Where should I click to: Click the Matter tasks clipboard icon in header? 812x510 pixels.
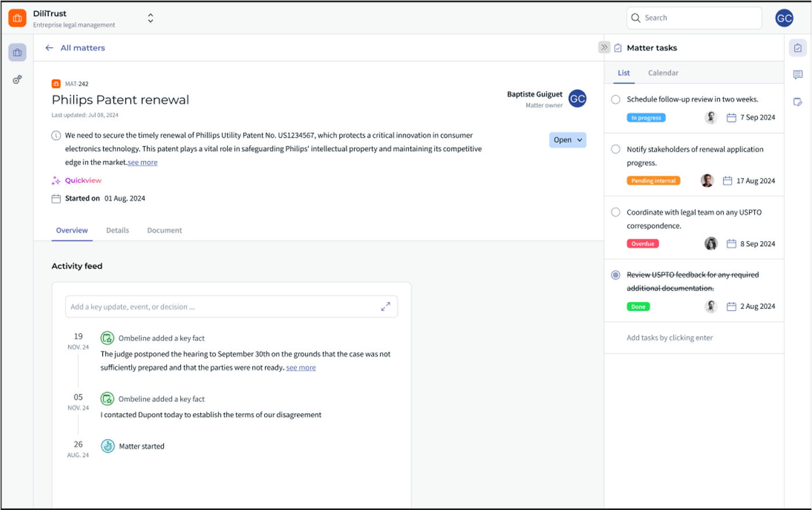pos(618,48)
